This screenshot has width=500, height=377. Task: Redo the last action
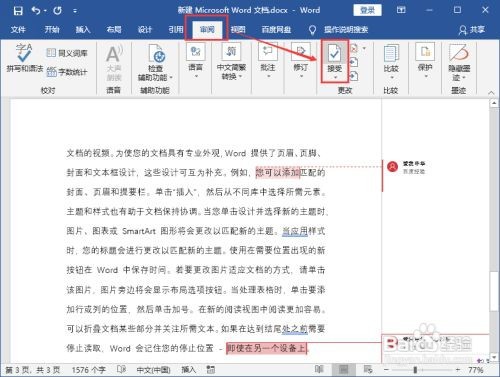coord(57,11)
